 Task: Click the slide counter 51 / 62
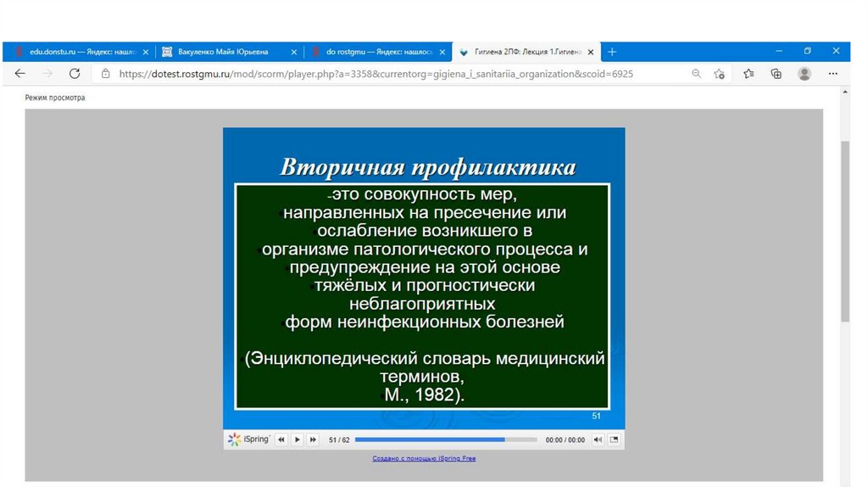click(339, 439)
